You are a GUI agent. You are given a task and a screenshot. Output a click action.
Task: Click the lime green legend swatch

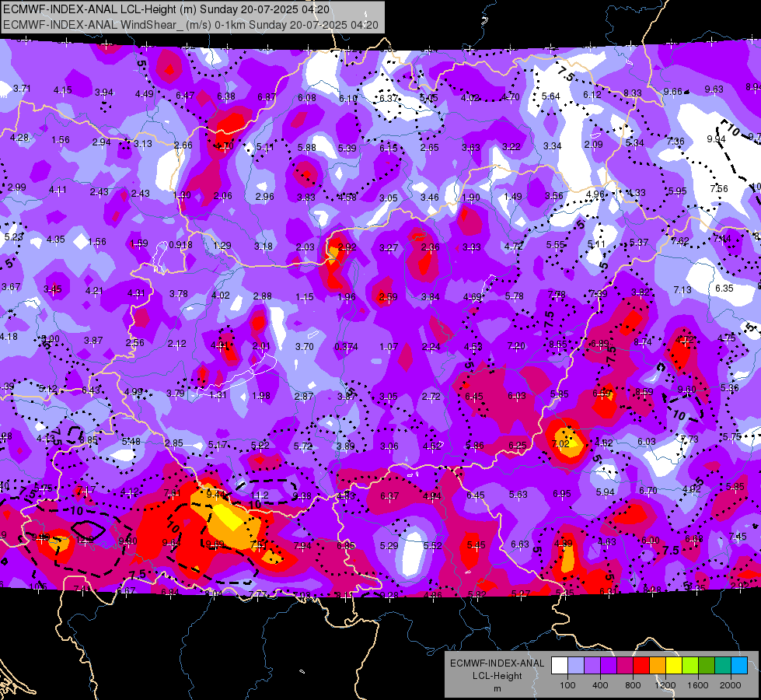coord(690,666)
